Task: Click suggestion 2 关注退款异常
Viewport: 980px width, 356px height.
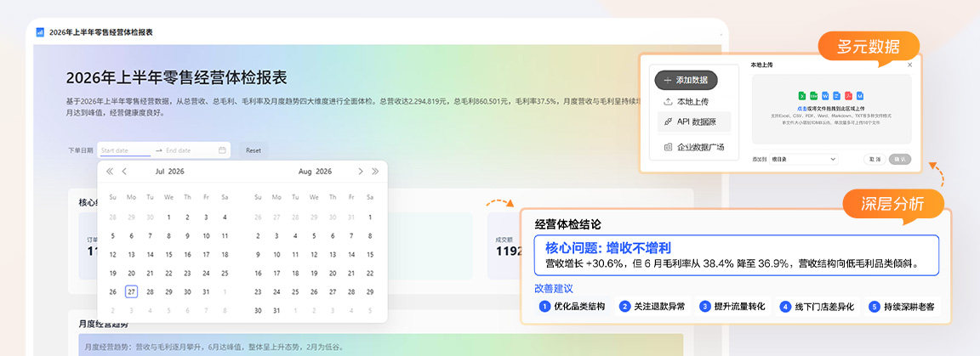Action: 652,306
